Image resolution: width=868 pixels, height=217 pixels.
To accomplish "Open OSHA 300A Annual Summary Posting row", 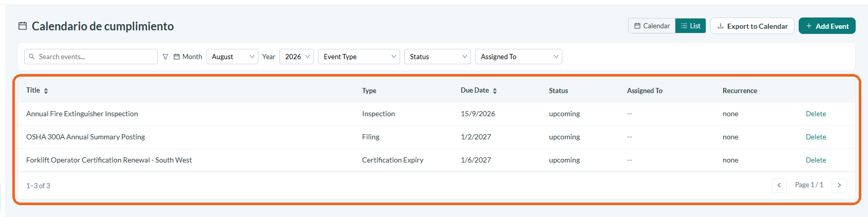I will [x=437, y=137].
